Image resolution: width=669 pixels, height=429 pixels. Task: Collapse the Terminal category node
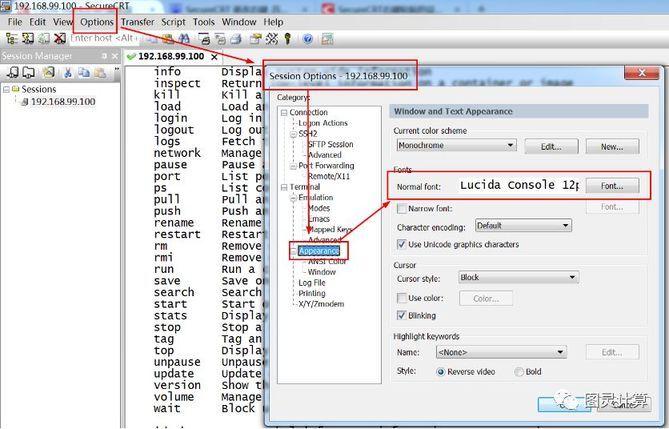284,187
